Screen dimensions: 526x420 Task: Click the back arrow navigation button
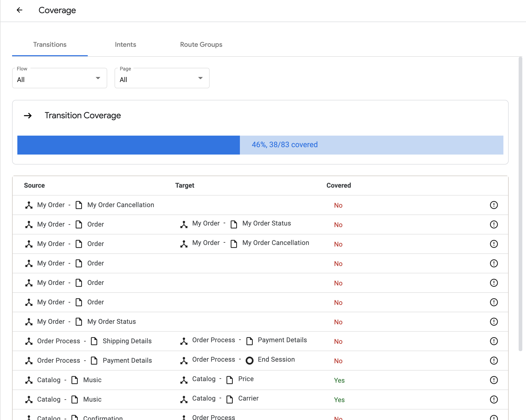click(x=19, y=10)
